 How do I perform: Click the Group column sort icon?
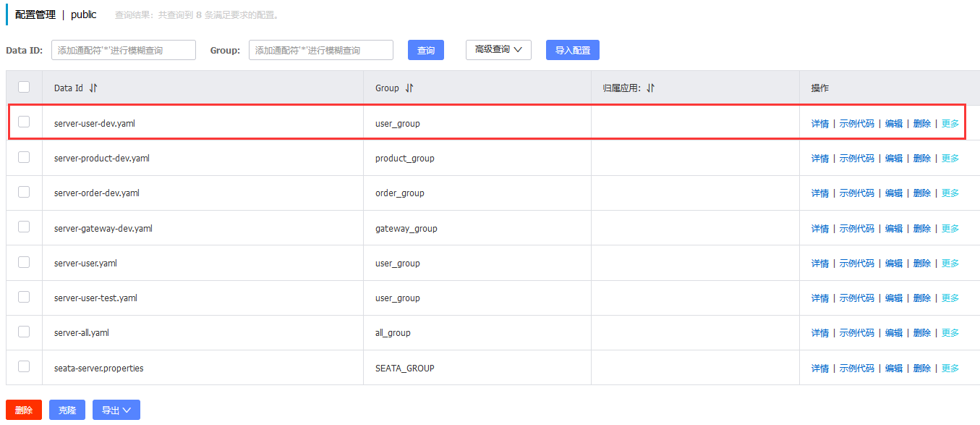point(409,88)
